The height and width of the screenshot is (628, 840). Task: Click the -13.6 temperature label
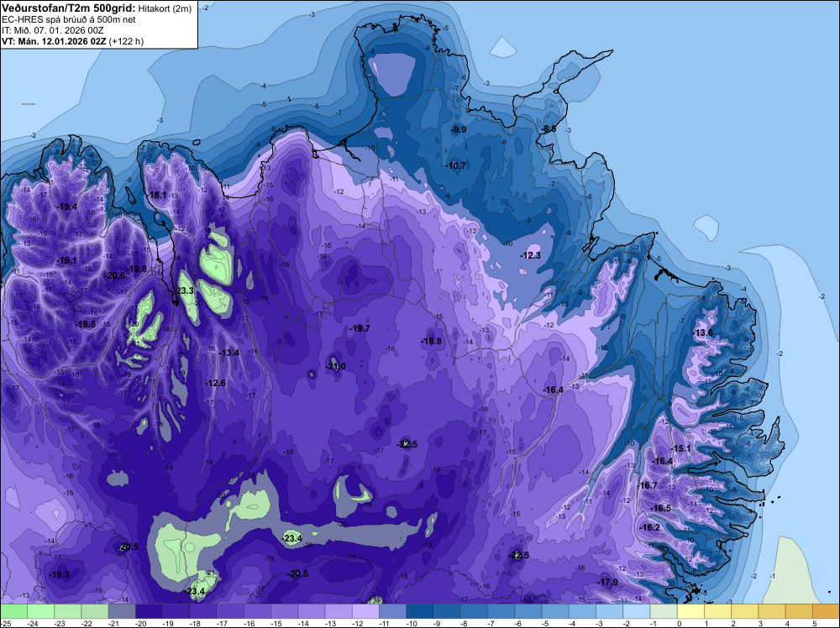(x=703, y=332)
